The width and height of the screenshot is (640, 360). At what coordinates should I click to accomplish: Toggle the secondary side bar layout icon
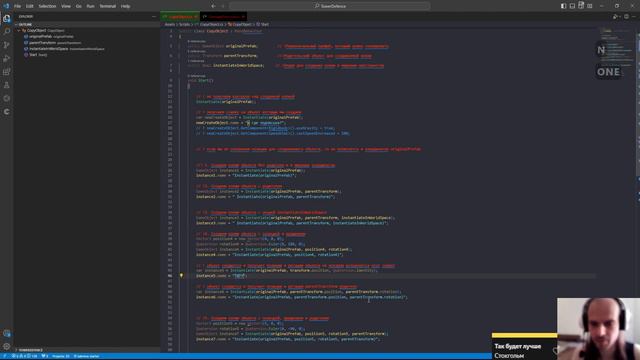click(x=581, y=6)
